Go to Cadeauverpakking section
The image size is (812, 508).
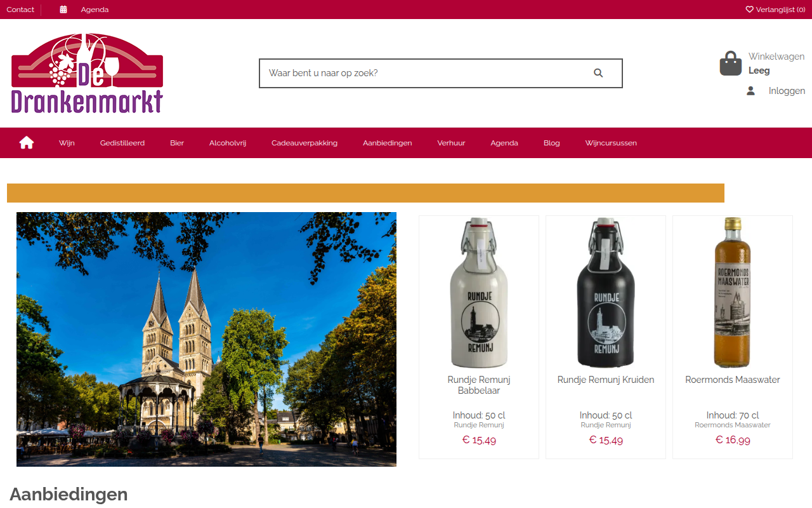tap(304, 143)
